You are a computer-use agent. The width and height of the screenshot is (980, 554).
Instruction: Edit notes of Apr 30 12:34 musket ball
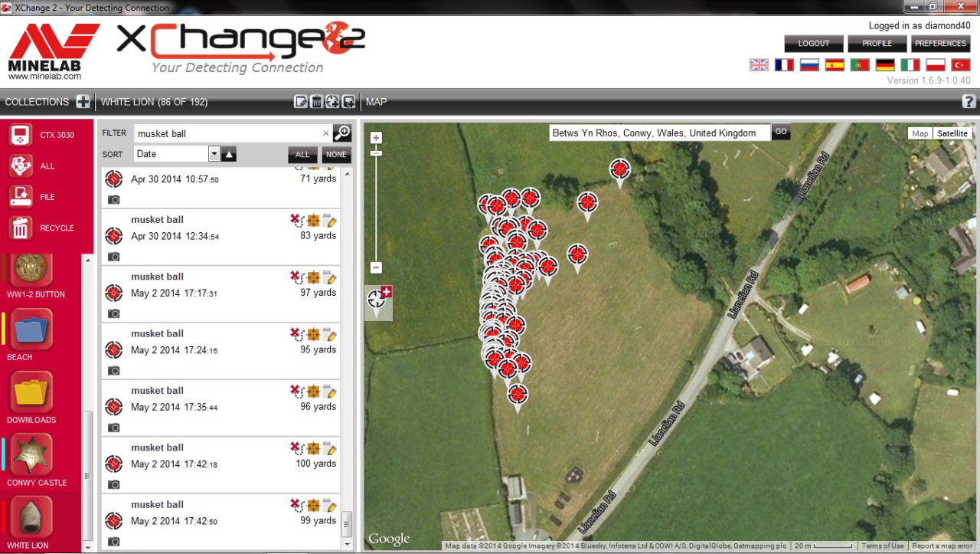(330, 221)
